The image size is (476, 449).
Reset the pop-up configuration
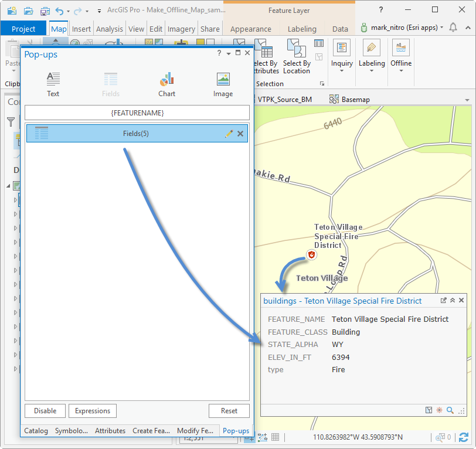pyautogui.click(x=229, y=411)
